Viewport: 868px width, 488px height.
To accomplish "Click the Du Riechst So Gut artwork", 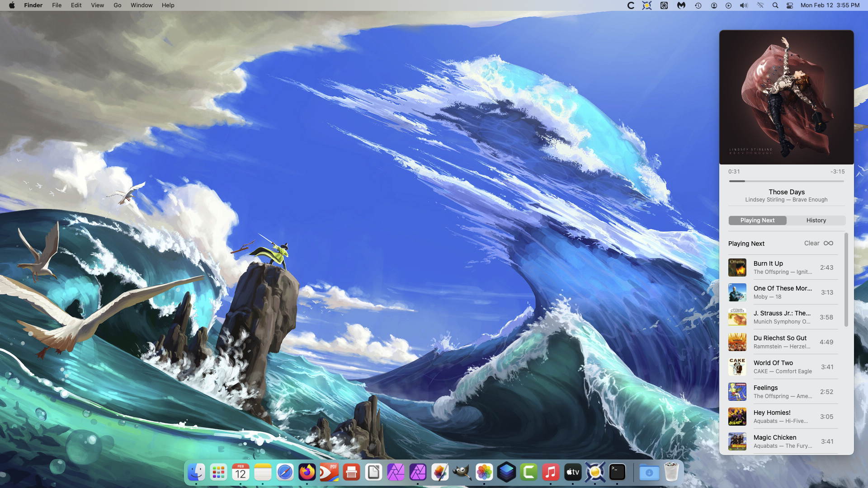I will [x=737, y=342].
